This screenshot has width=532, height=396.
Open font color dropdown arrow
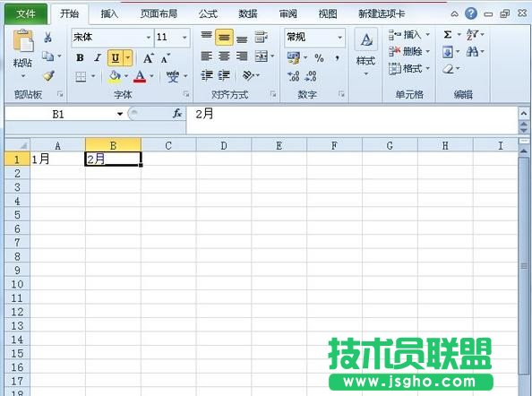[x=151, y=76]
